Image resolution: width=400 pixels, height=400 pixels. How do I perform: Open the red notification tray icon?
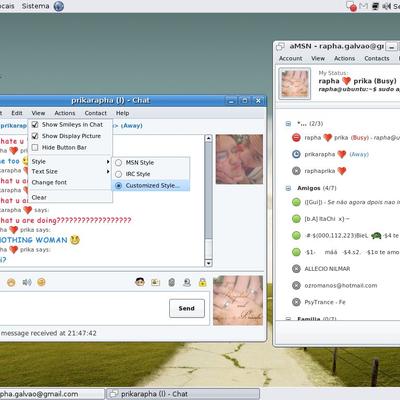(x=351, y=6)
